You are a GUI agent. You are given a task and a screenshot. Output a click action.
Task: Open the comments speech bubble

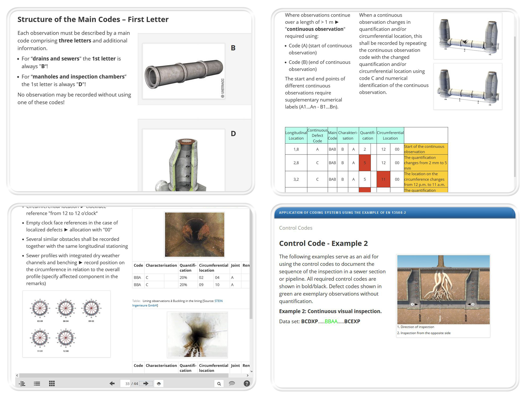232,384
